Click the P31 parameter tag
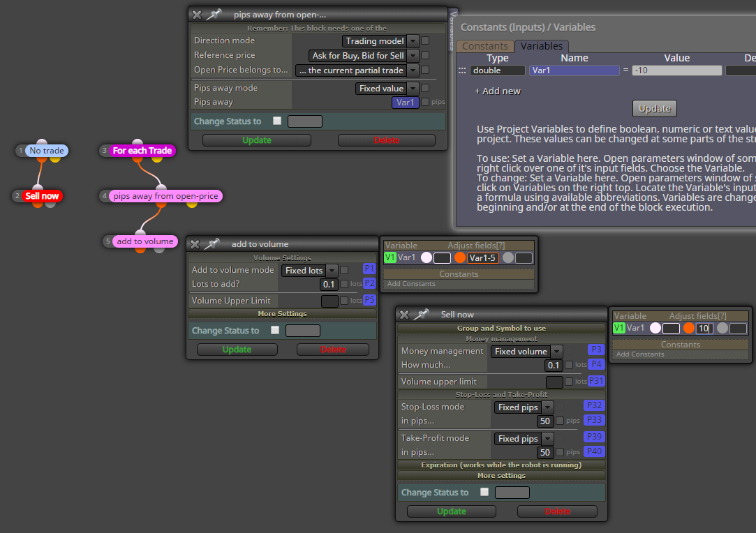This screenshot has height=533, width=756. [x=596, y=381]
